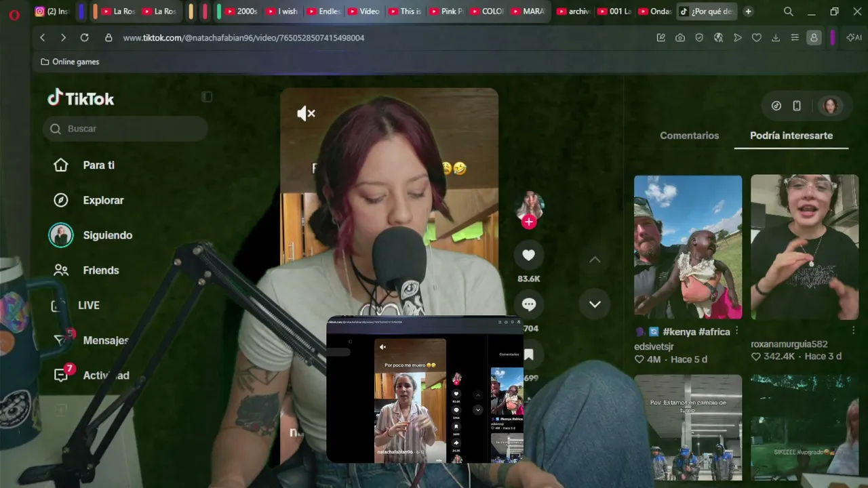Viewport: 868px width, 488px height.
Task: Click the Buscar search field
Action: pyautogui.click(x=125, y=129)
